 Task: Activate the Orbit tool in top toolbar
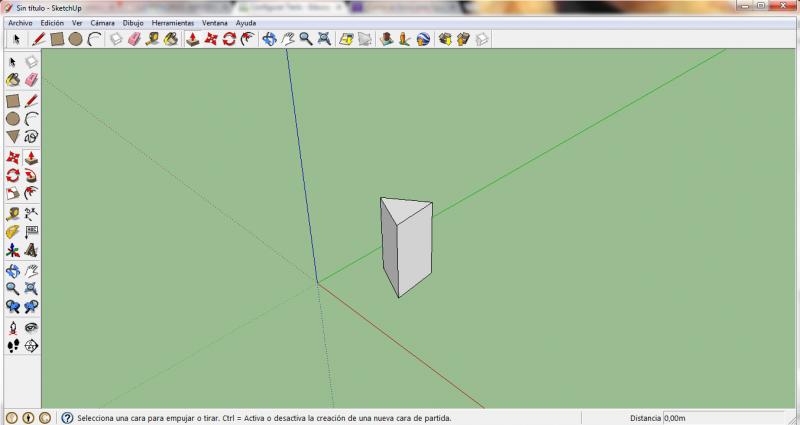coord(268,39)
